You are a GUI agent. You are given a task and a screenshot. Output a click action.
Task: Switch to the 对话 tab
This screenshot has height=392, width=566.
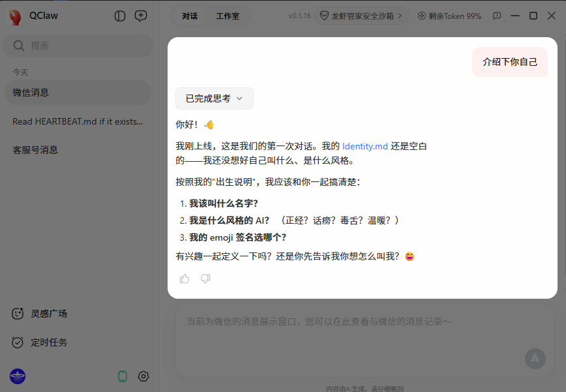tap(189, 16)
